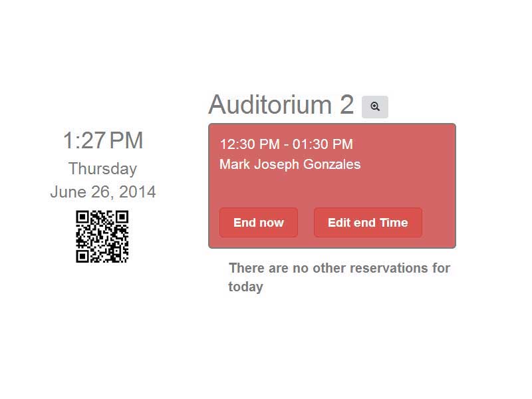Click the End now button

pos(259,223)
